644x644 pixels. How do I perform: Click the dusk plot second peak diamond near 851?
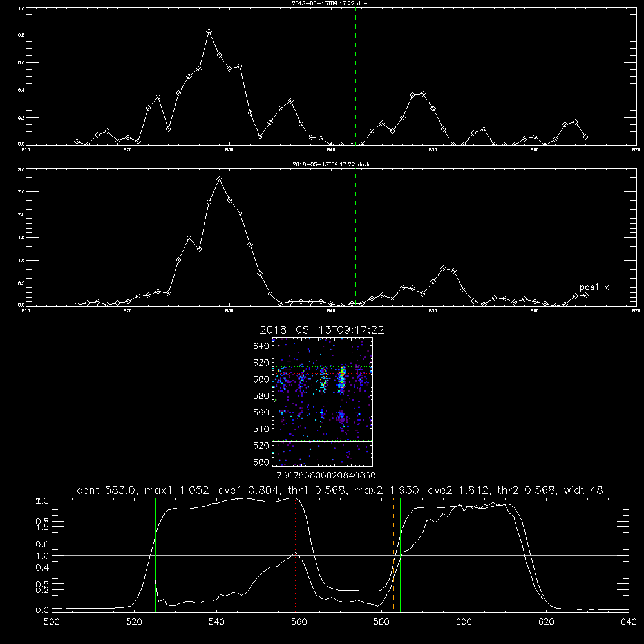[x=443, y=269]
